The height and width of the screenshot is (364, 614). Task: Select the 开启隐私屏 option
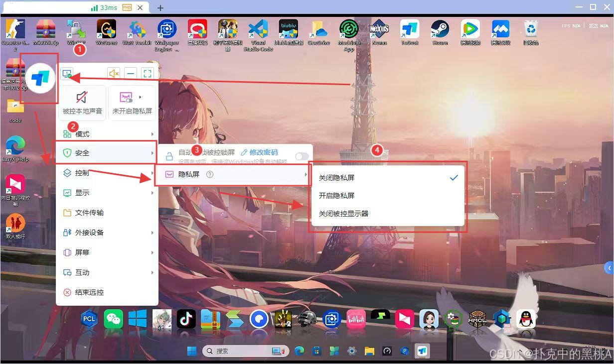(x=388, y=196)
